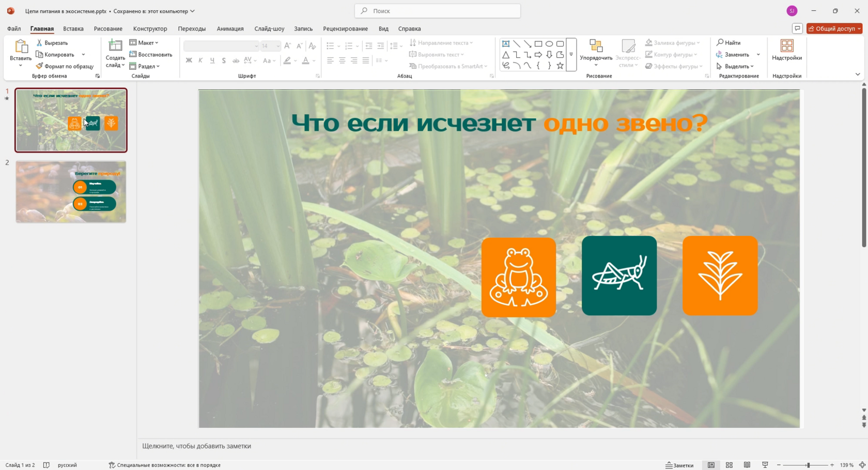Image resolution: width=868 pixels, height=470 pixels.
Task: Toggle center text alignment
Action: click(x=342, y=60)
